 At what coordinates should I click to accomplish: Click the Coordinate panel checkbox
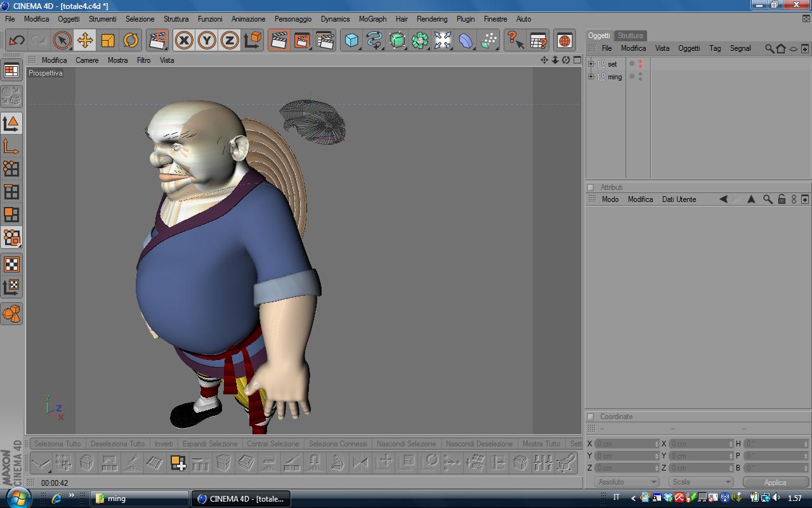tap(591, 417)
